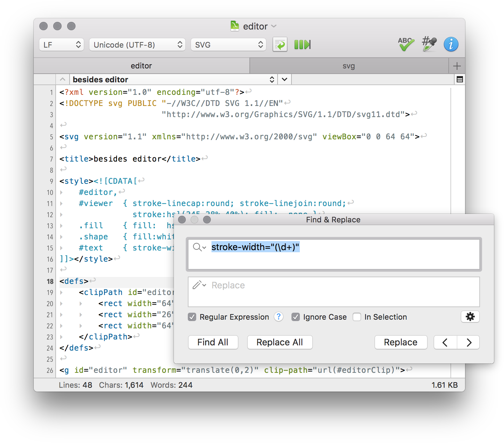Open advanced find settings with the gear icon
504x443 pixels.
470,317
